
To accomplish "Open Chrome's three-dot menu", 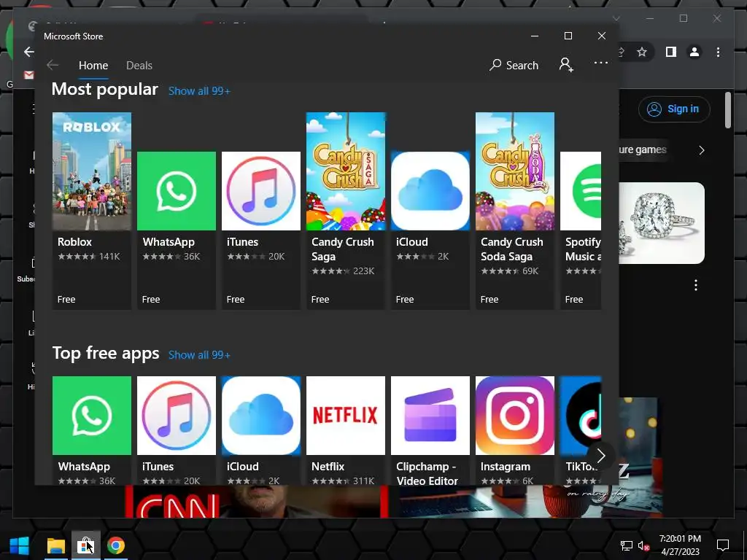I will tap(718, 52).
